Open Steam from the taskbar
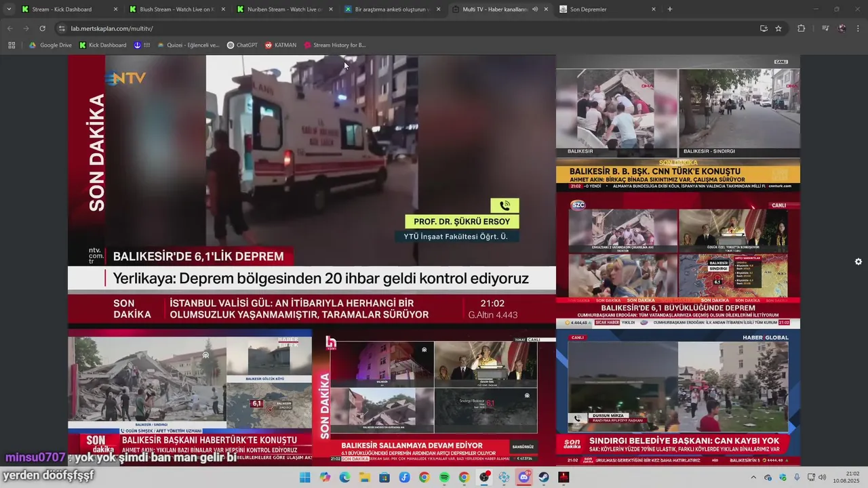Viewport: 868px width, 488px height. tap(544, 477)
